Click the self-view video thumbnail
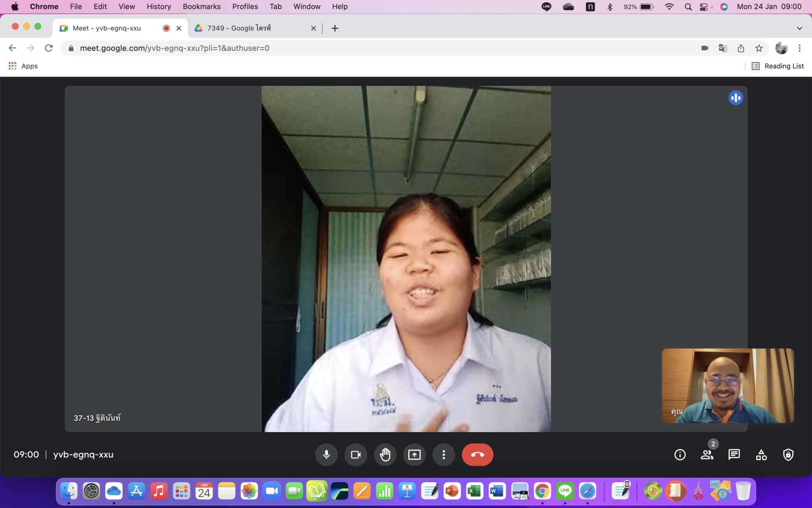The image size is (812, 508). [728, 385]
